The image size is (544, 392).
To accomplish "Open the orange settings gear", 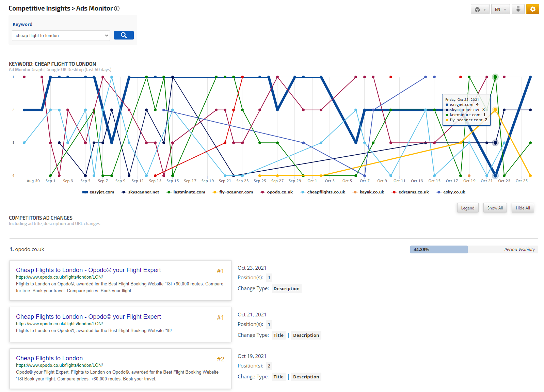I will click(x=532, y=9).
